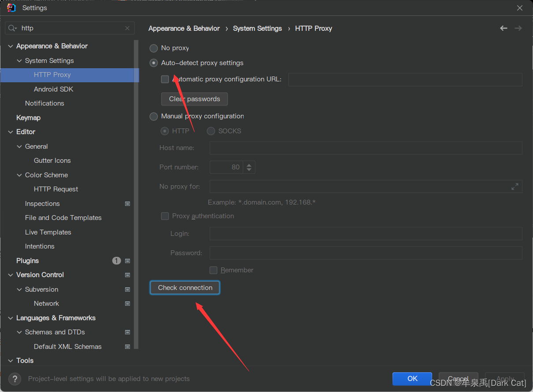Click the clear search text icon

[x=127, y=28]
